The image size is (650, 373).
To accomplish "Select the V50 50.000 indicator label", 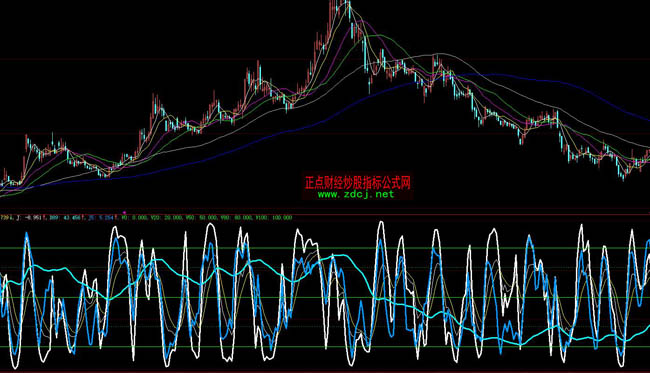I will coord(201,218).
